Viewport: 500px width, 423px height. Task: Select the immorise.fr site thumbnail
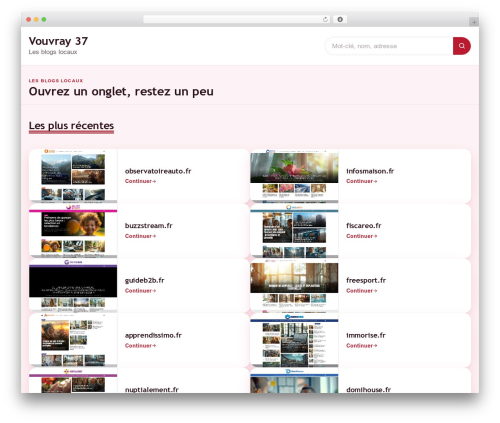click(294, 340)
